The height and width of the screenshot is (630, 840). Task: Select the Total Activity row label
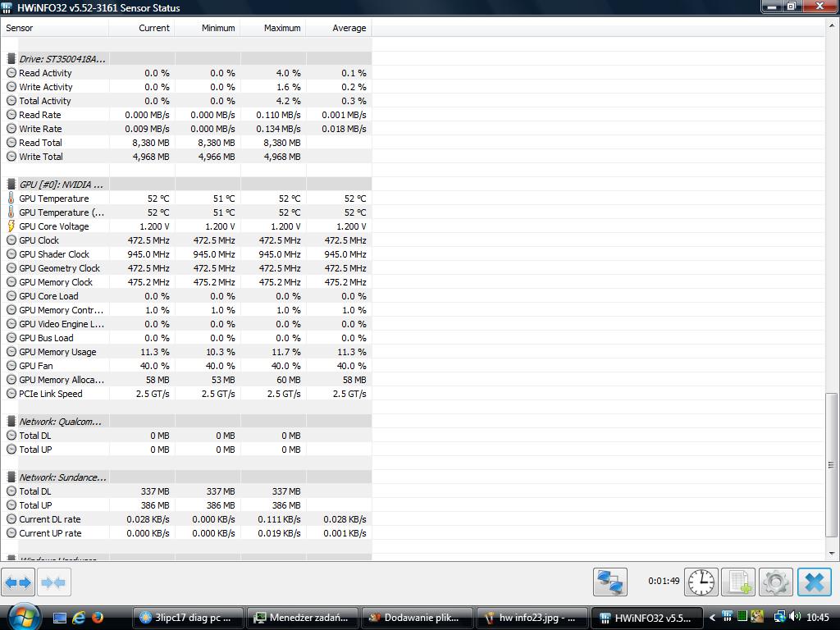45,101
